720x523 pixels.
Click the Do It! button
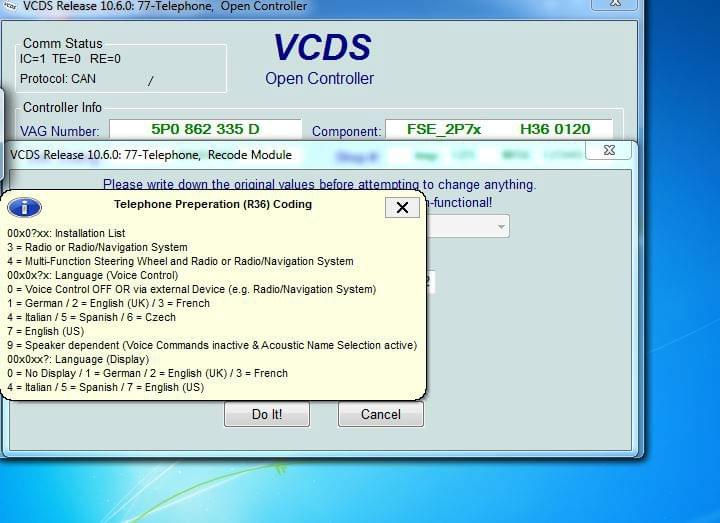coord(267,414)
